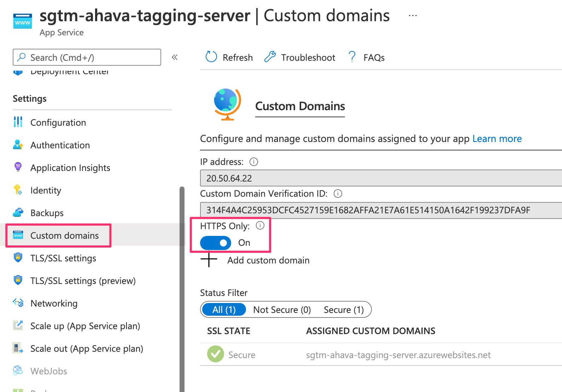This screenshot has height=392, width=562.
Task: Click the plus icon for adding a domain
Action: (209, 260)
